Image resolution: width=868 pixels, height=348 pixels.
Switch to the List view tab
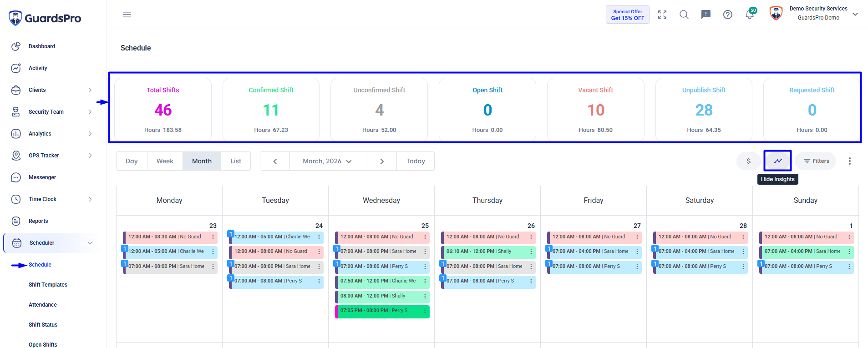click(236, 161)
